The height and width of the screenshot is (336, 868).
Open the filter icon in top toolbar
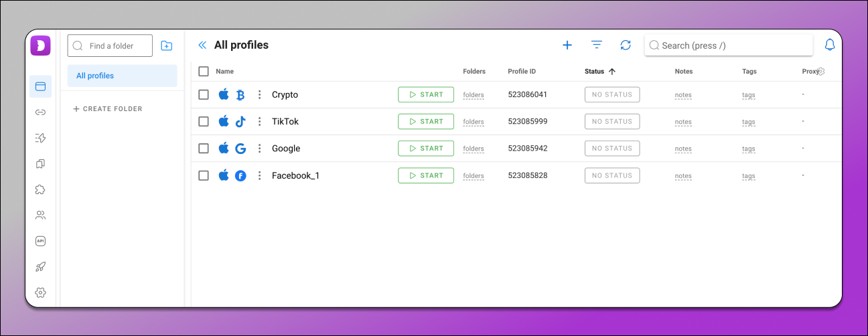click(597, 45)
